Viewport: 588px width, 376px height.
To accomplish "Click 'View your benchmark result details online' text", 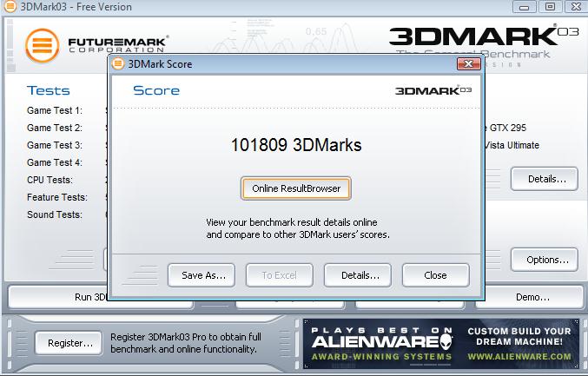I will click(291, 222).
